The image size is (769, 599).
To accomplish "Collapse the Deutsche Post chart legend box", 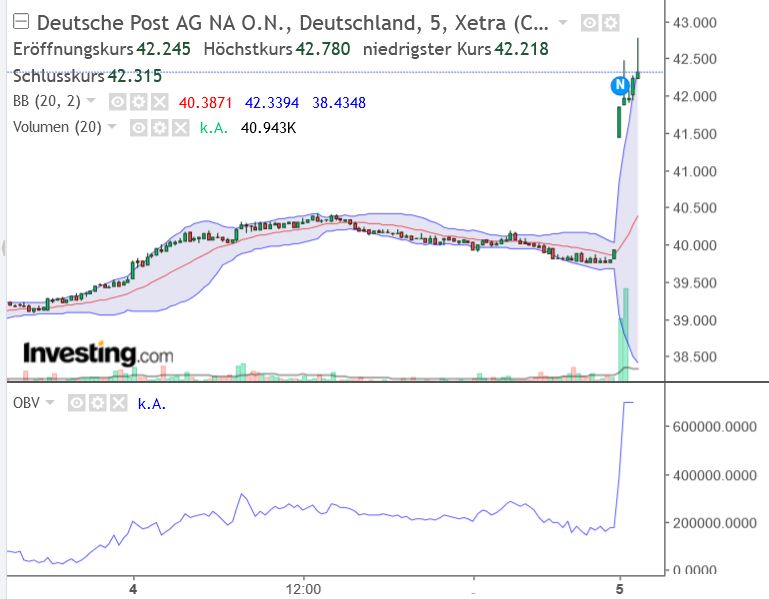I will coord(21,22).
